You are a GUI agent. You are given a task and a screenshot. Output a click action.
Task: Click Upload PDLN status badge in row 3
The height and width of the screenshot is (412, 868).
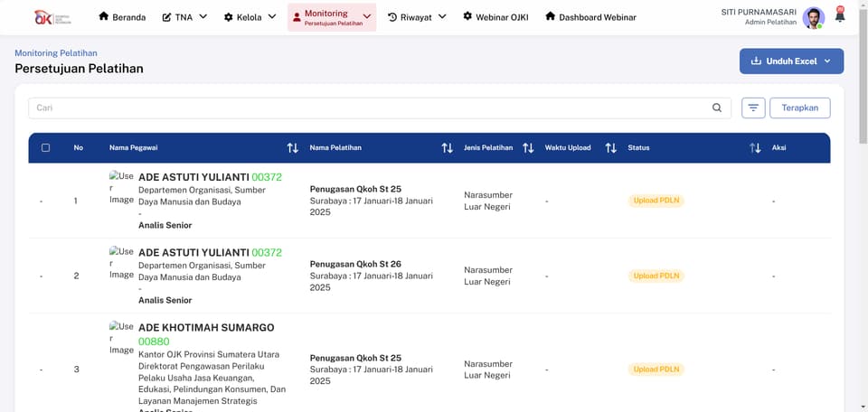(x=656, y=370)
